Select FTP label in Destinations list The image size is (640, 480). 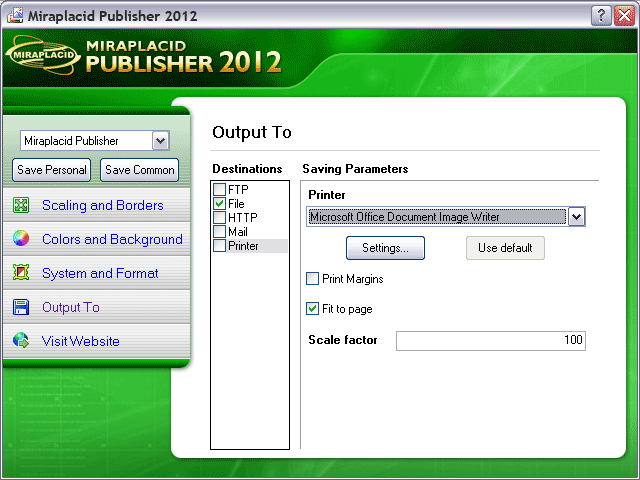coord(238,189)
